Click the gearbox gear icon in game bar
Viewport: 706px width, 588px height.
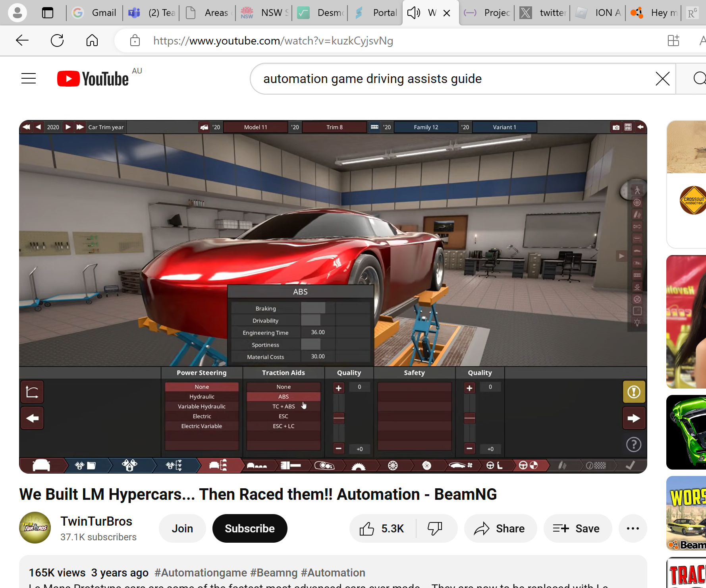358,466
